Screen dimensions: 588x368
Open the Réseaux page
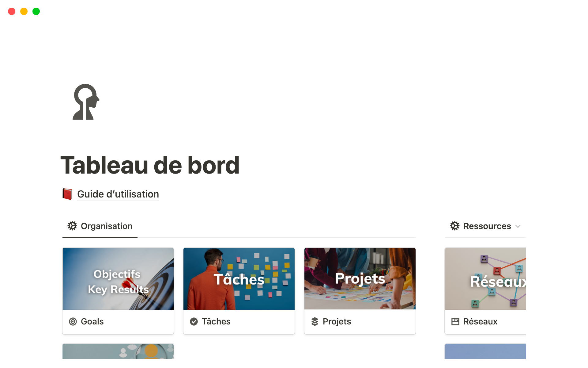point(480,322)
